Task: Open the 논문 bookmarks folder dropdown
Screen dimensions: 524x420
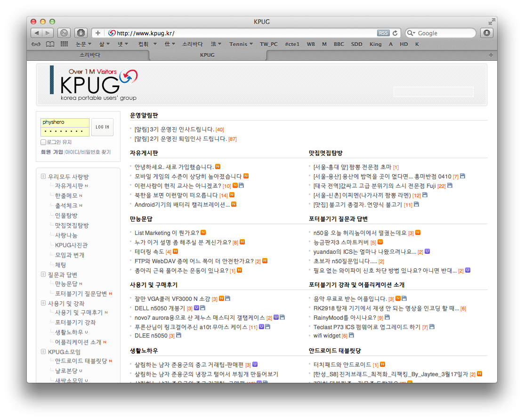Action: [83, 44]
